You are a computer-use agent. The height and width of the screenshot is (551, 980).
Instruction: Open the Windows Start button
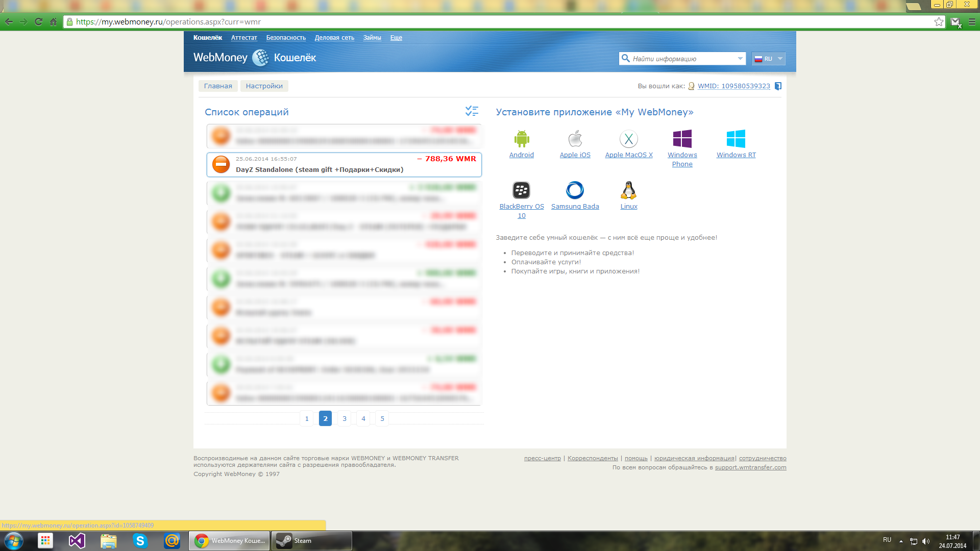tap(14, 541)
